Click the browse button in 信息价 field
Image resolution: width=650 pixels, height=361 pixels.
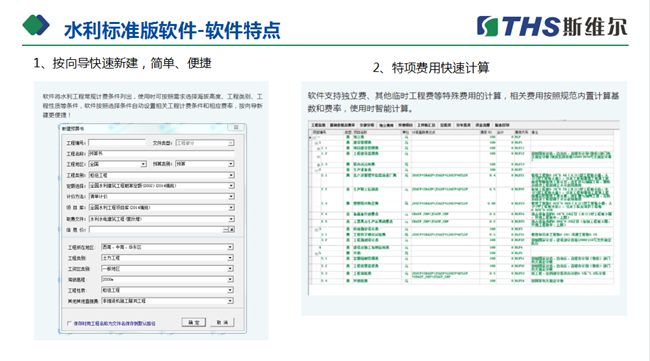coord(226,230)
